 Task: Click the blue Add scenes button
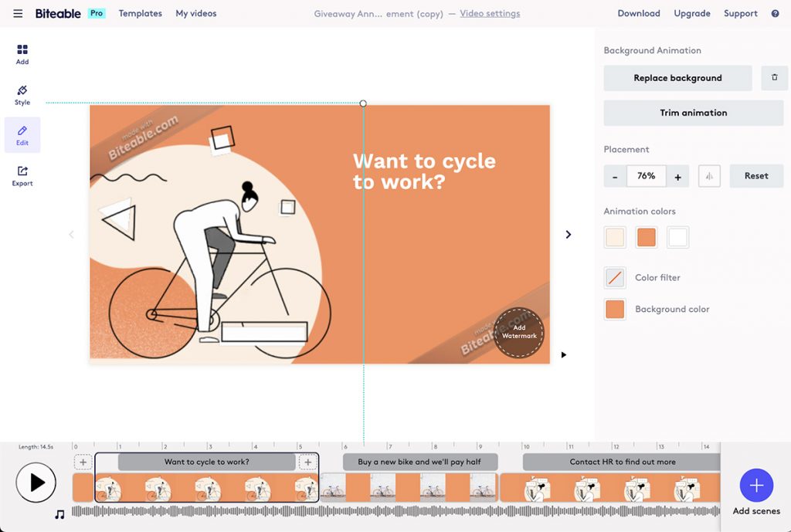point(755,486)
